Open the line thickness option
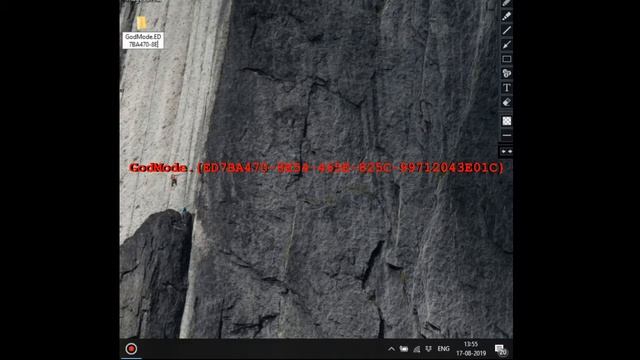 507,135
